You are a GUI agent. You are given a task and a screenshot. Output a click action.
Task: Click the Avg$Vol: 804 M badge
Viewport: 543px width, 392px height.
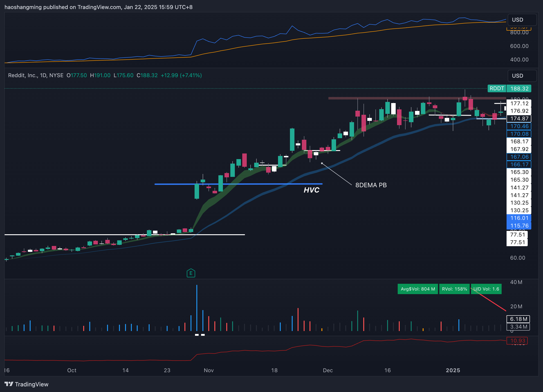click(417, 289)
